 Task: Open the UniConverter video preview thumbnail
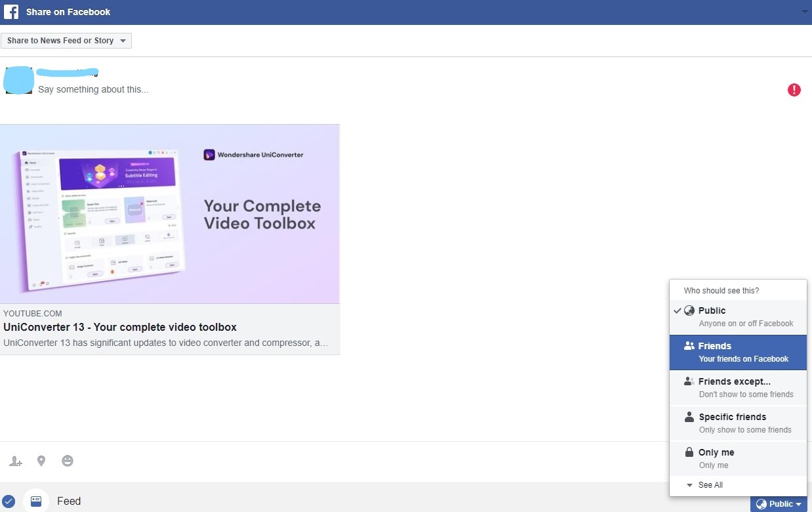click(x=170, y=214)
